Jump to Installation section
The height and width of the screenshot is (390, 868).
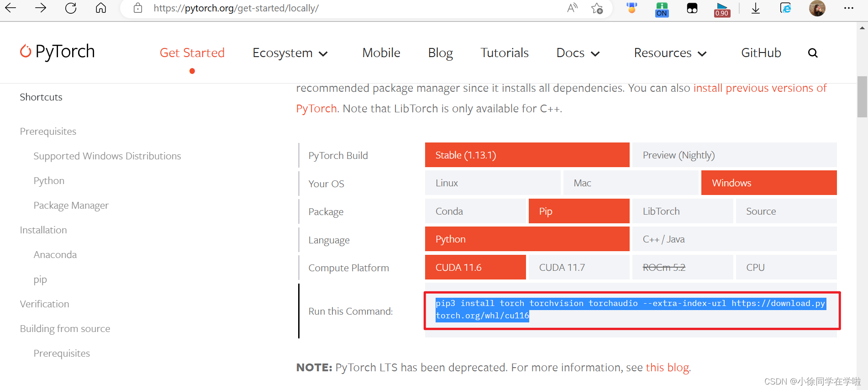pyautogui.click(x=43, y=230)
